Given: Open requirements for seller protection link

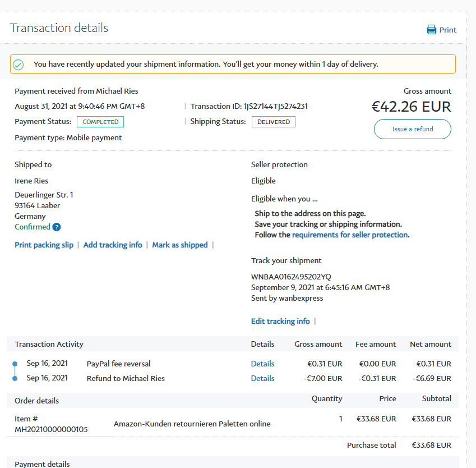Looking at the screenshot, I should pos(350,235).
